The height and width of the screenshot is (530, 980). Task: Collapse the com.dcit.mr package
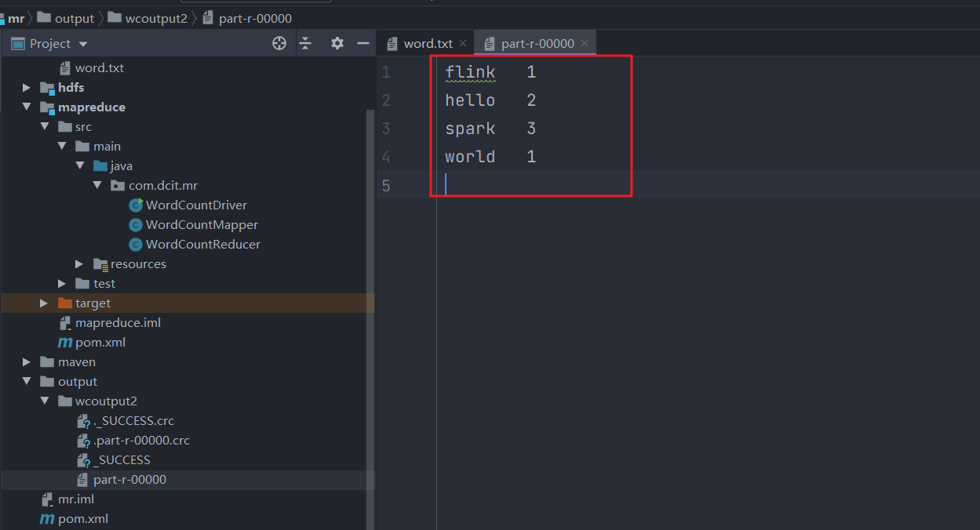tap(97, 186)
